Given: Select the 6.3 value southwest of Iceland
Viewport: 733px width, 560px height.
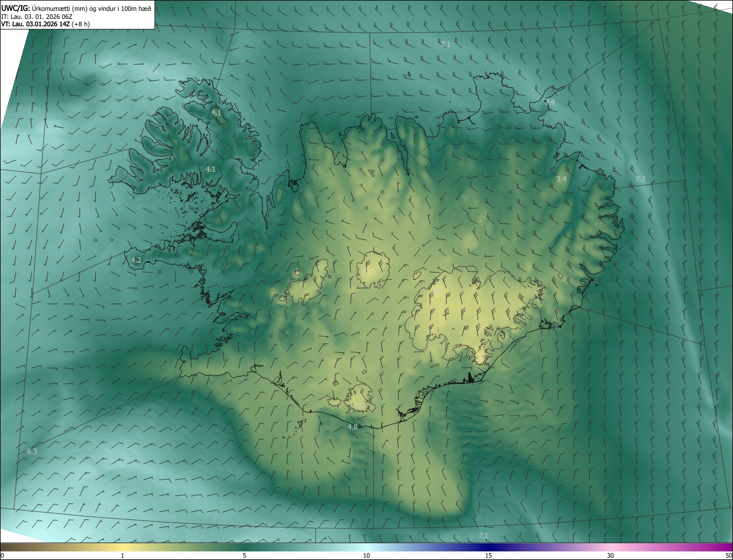Looking at the screenshot, I should [x=32, y=451].
